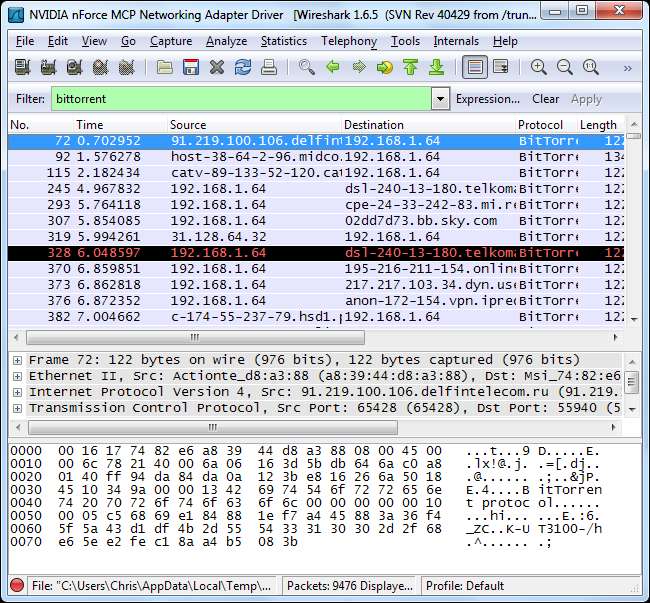Sort packets by the Source column header
The image size is (650, 603).
point(255,125)
